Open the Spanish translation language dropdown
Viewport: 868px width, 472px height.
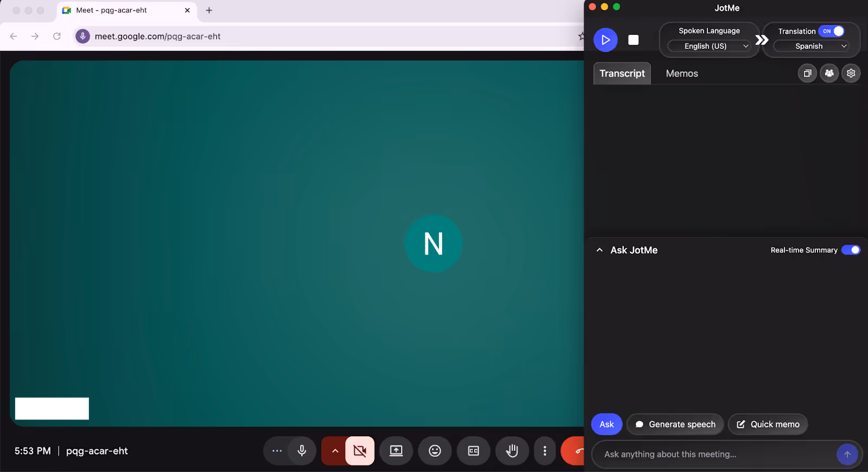[811, 46]
